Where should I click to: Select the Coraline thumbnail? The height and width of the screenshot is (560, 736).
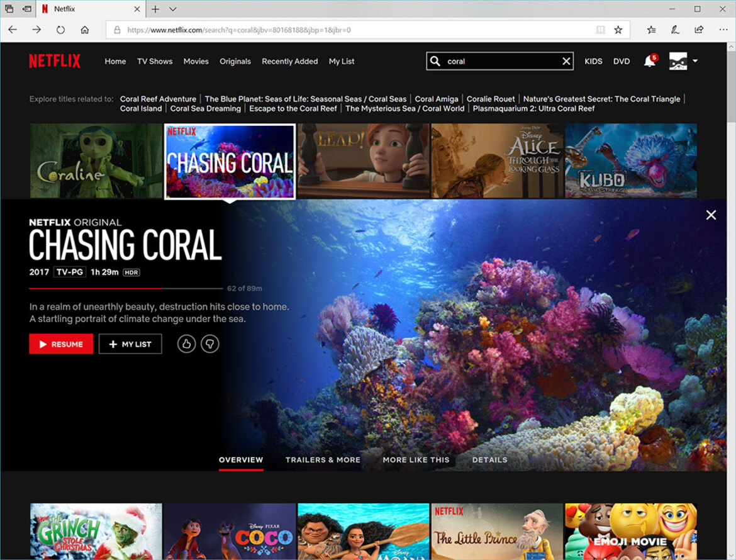(x=96, y=161)
